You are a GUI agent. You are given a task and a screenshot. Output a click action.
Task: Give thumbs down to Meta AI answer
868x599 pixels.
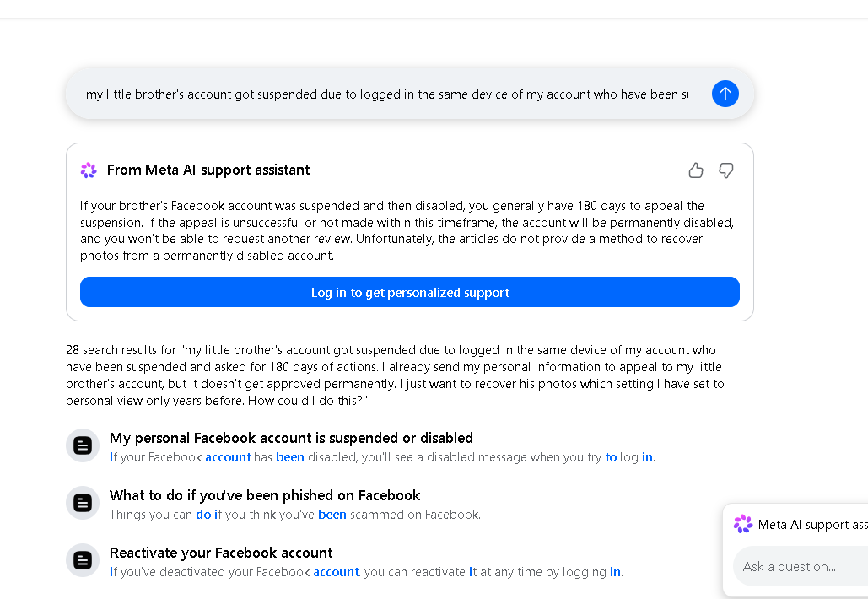[725, 170]
